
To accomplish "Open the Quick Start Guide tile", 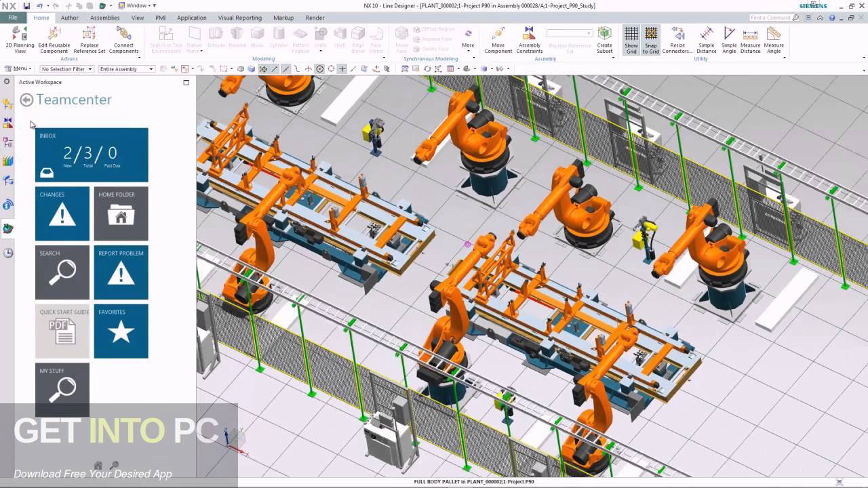I will point(62,331).
